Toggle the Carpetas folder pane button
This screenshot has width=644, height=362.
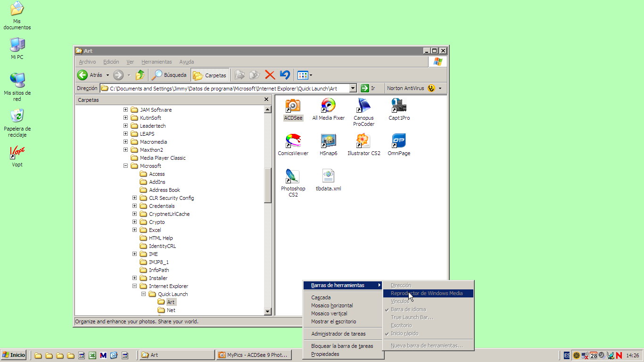210,75
